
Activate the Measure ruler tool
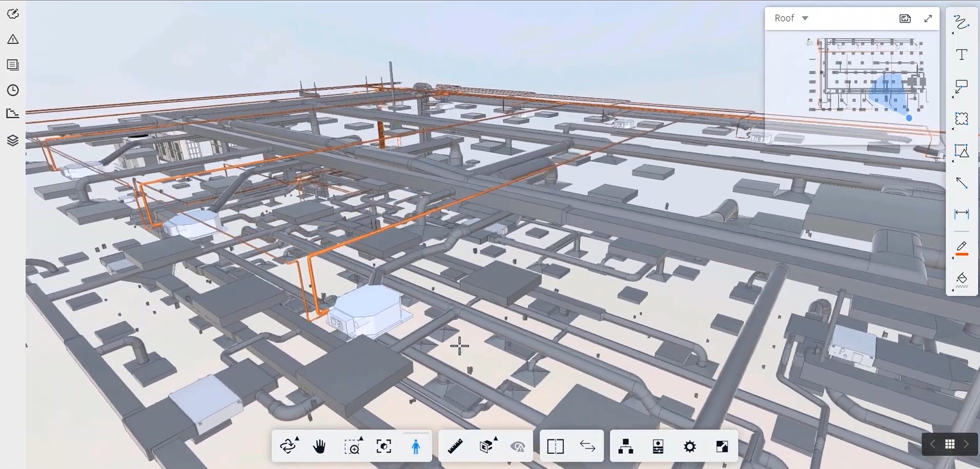(x=456, y=446)
